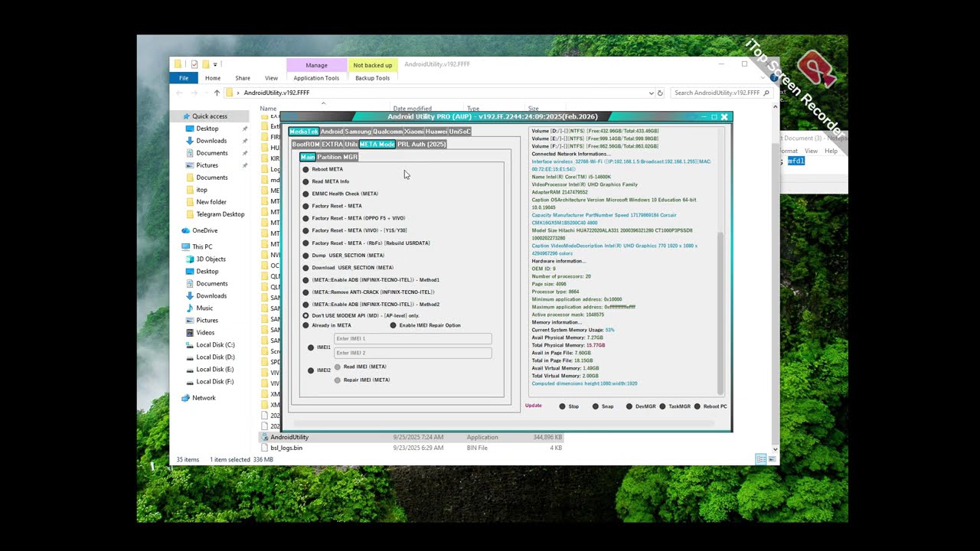
Task: Click the search magnifier icon in Explorer
Action: click(766, 93)
